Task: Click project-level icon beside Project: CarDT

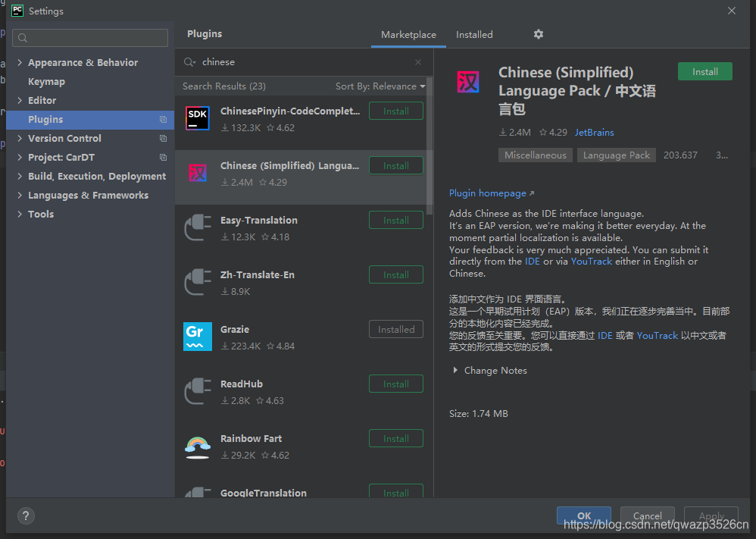Action: point(163,158)
